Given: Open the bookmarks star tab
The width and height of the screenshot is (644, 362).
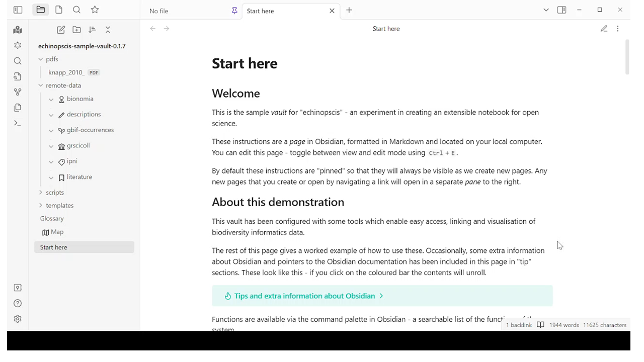Looking at the screenshot, I should pos(95,10).
